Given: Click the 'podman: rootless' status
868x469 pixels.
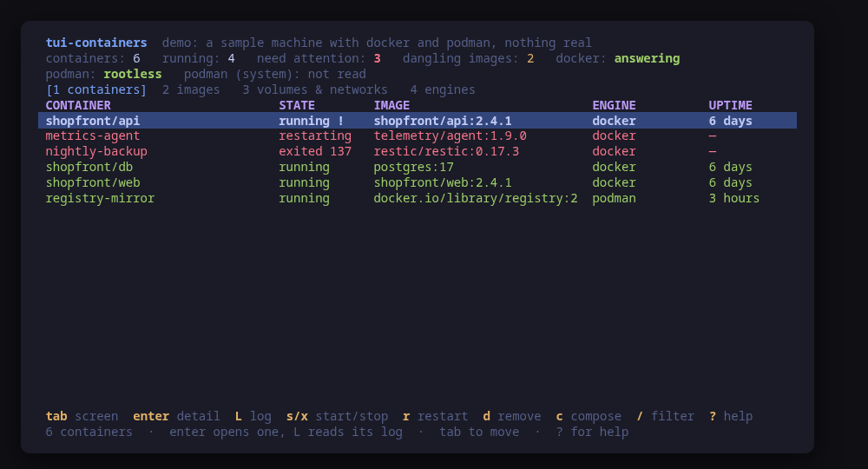Looking at the screenshot, I should pyautogui.click(x=103, y=74).
